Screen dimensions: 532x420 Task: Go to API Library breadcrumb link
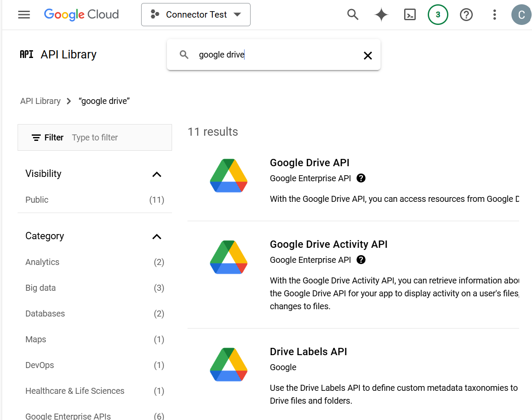tap(40, 101)
